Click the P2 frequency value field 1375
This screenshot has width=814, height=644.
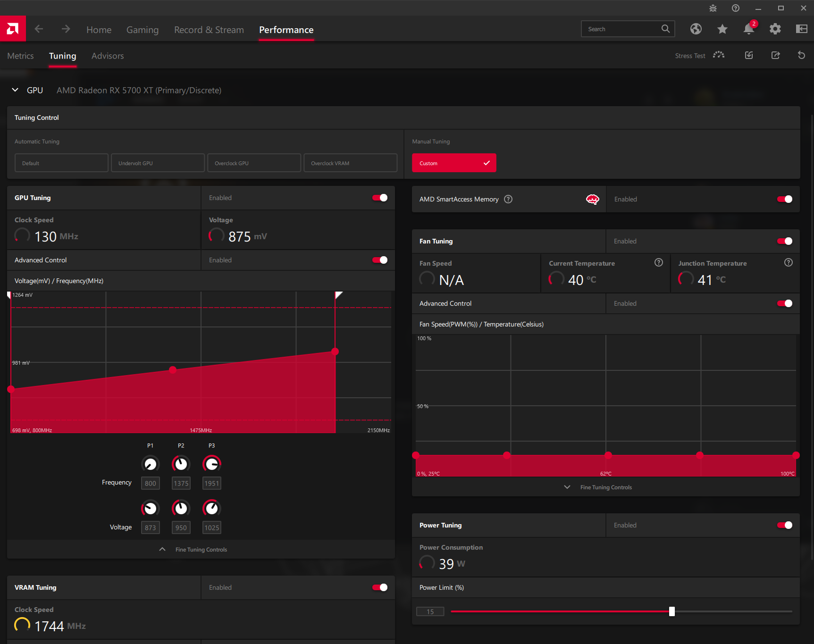point(181,483)
